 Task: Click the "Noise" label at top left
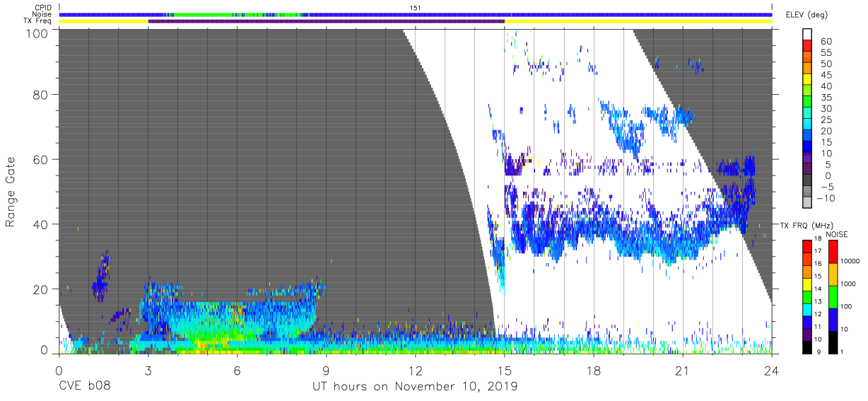[43, 14]
